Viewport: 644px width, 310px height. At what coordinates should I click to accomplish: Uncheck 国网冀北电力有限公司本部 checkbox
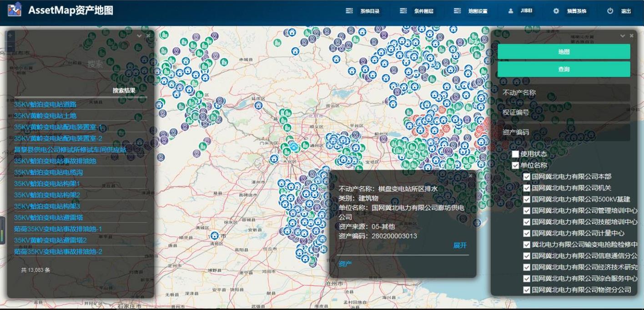pyautogui.click(x=527, y=176)
